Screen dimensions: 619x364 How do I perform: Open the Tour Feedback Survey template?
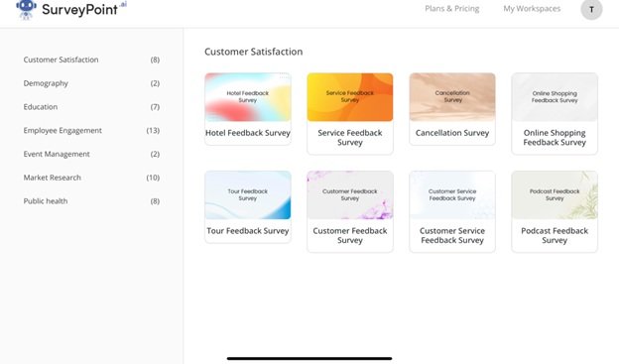[x=248, y=207]
